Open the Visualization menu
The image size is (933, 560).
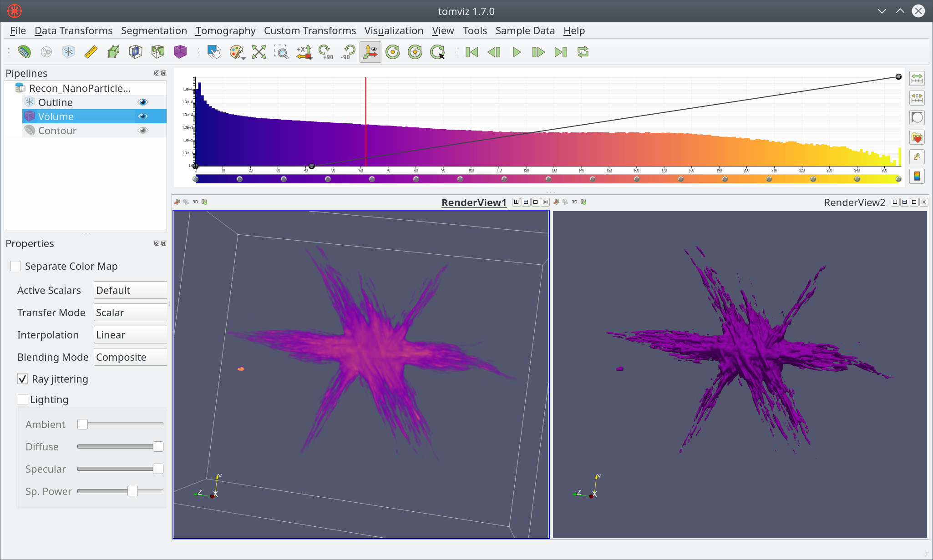pos(394,30)
